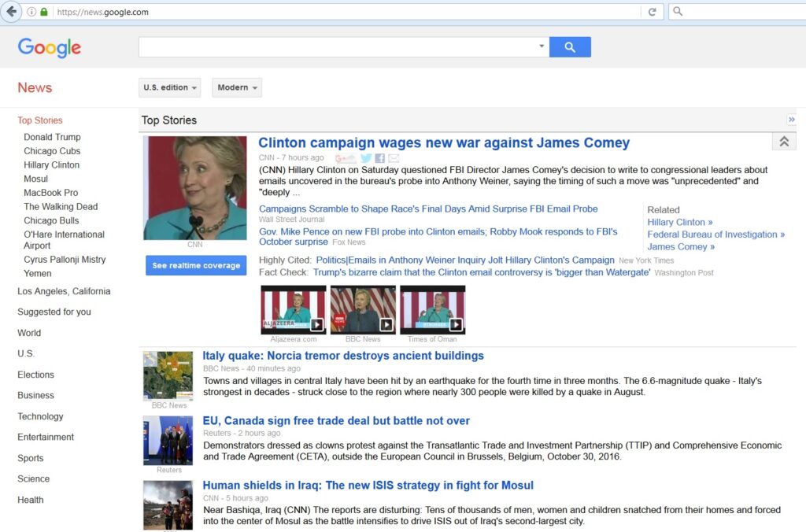Select Top Stories in the sidebar
806x532 pixels.
click(40, 120)
